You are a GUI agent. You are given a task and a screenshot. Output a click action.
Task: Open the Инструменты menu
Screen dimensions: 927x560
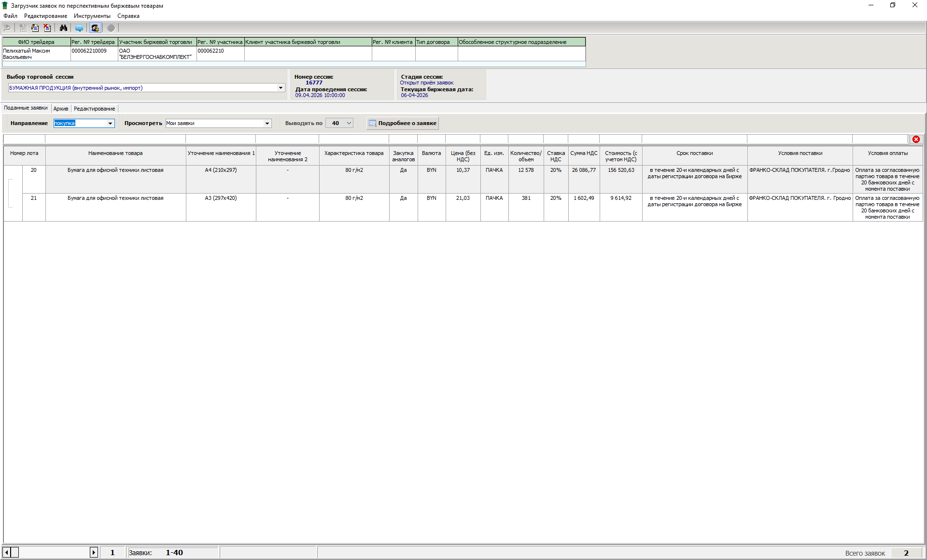coord(92,16)
